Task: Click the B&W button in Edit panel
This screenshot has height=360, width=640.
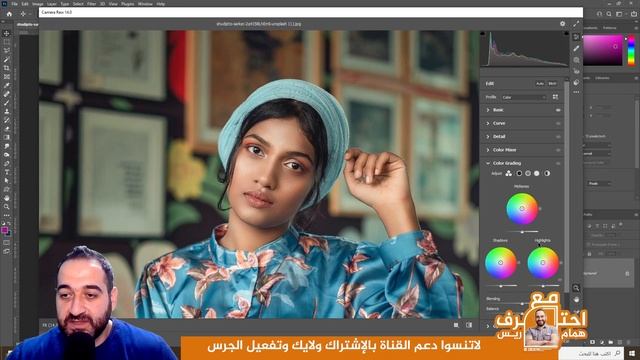Action: click(x=552, y=84)
